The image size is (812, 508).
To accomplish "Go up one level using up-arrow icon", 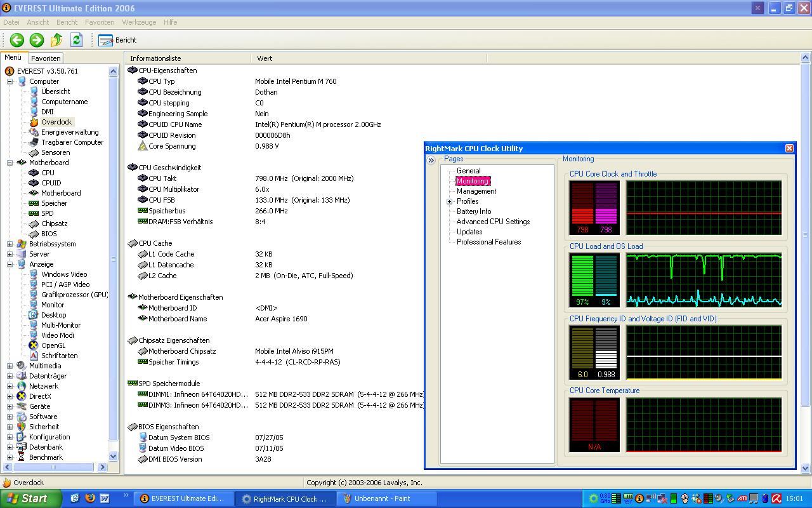I will [56, 40].
